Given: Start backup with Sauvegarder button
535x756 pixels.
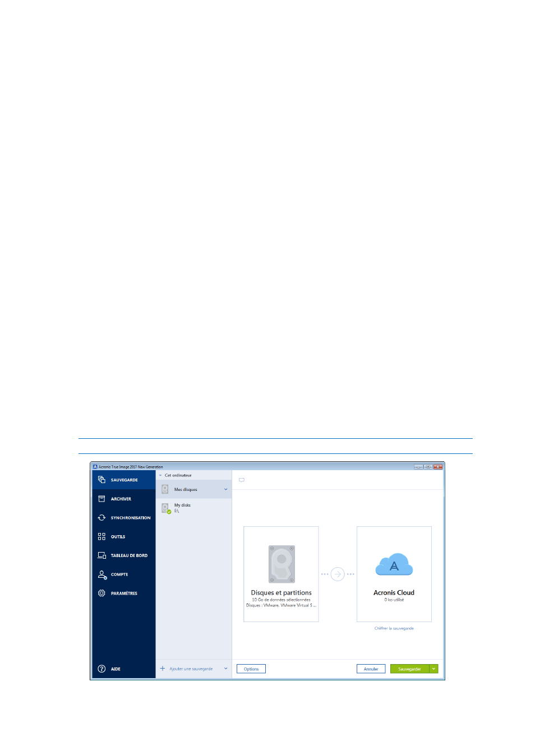Looking at the screenshot, I should click(x=410, y=669).
